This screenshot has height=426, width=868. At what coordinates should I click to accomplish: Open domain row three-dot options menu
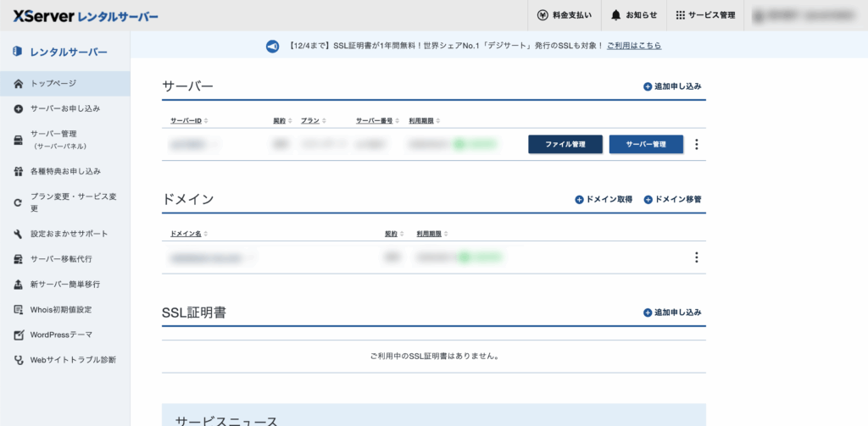[x=697, y=257]
